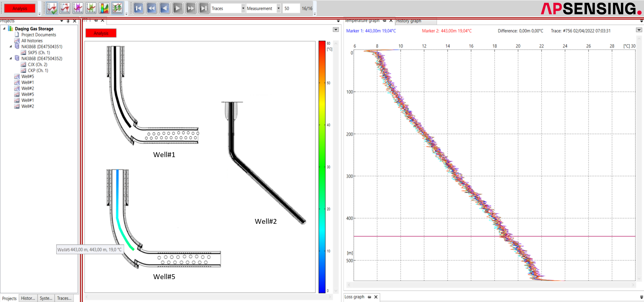Step back one trace

click(165, 8)
